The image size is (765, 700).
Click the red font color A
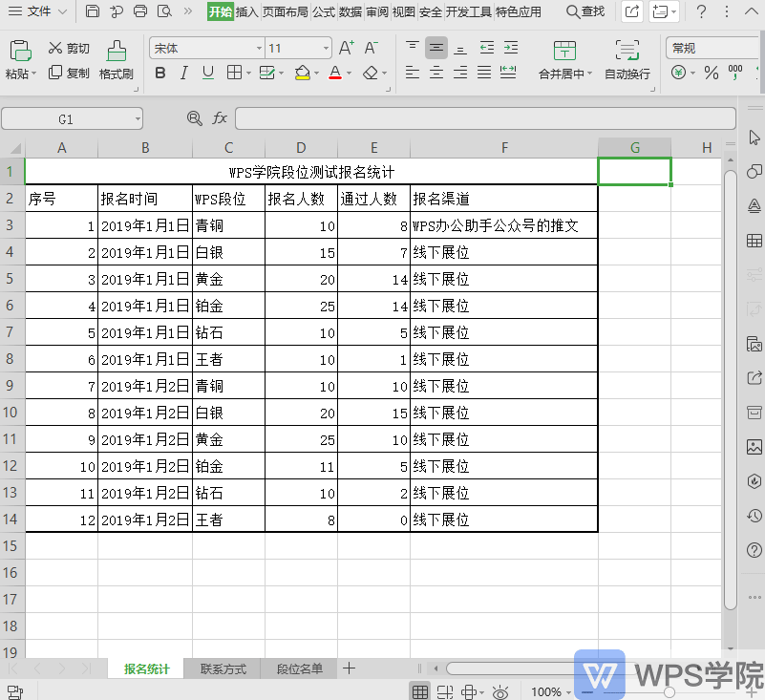pos(334,73)
